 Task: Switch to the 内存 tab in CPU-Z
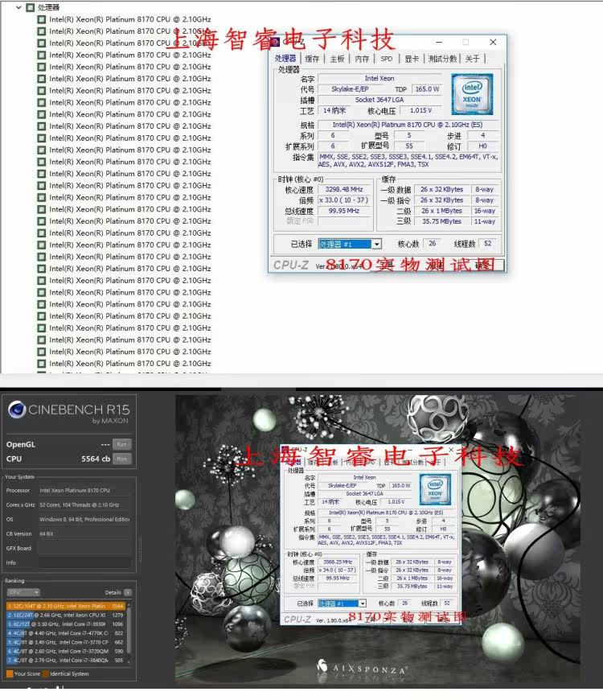point(362,59)
